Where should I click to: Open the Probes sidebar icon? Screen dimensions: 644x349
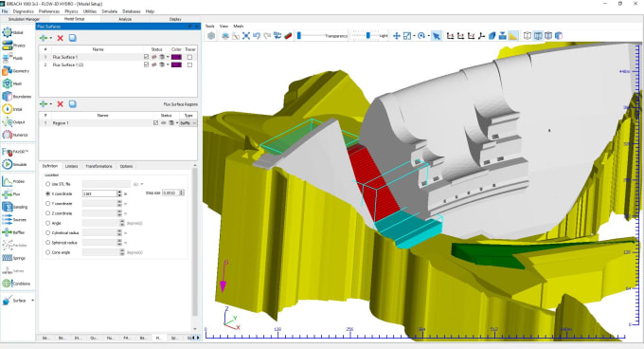8,181
